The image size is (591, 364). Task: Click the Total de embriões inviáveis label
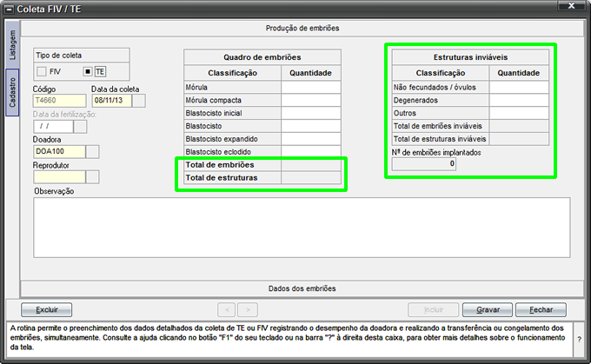click(437, 126)
